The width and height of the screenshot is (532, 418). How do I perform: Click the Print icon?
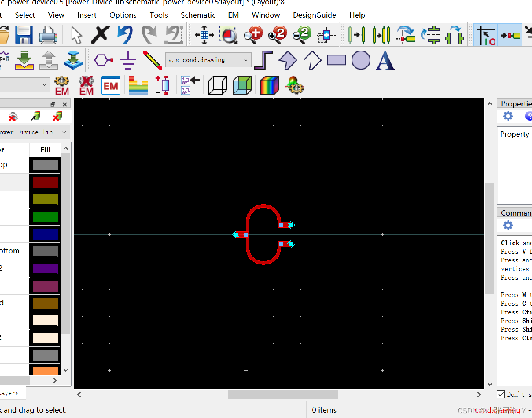coord(48,35)
